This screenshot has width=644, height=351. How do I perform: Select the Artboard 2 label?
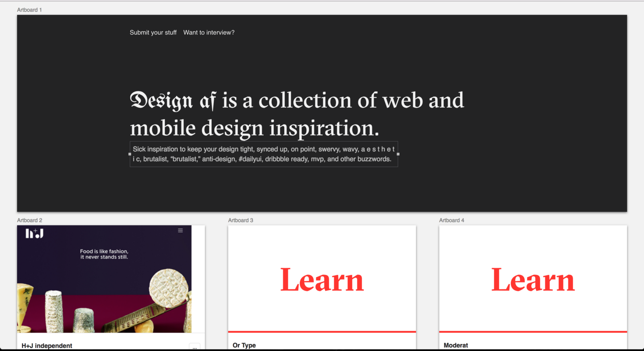pos(29,220)
